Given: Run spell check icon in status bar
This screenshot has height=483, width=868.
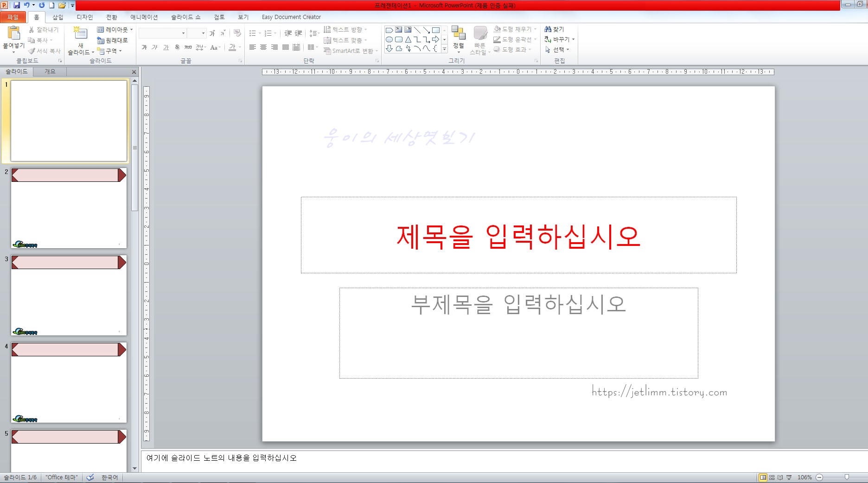Looking at the screenshot, I should 90,477.
